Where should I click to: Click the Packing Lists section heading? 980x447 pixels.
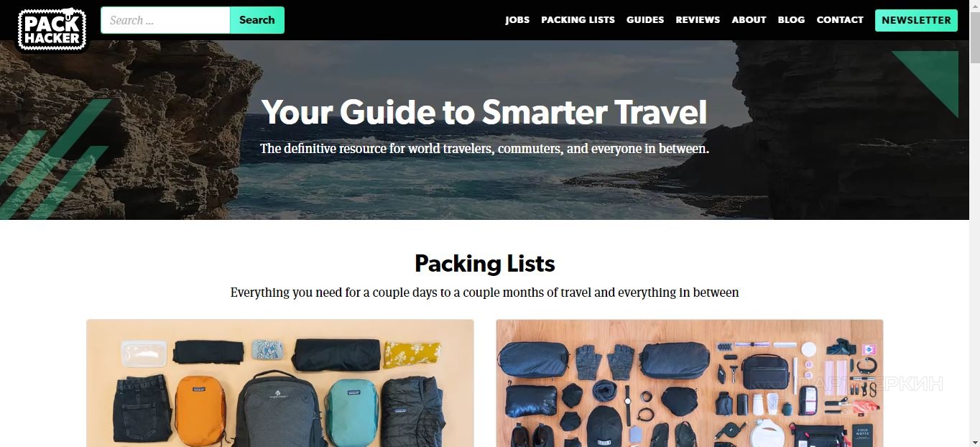485,263
